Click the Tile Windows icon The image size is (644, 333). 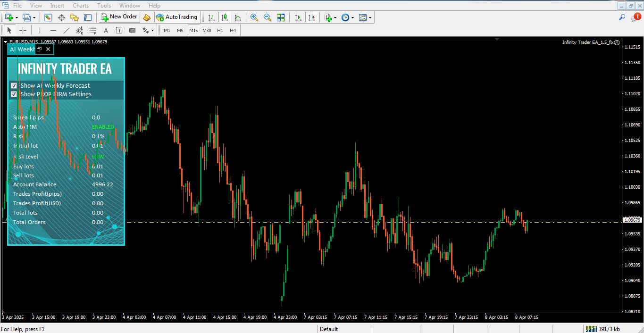280,17
